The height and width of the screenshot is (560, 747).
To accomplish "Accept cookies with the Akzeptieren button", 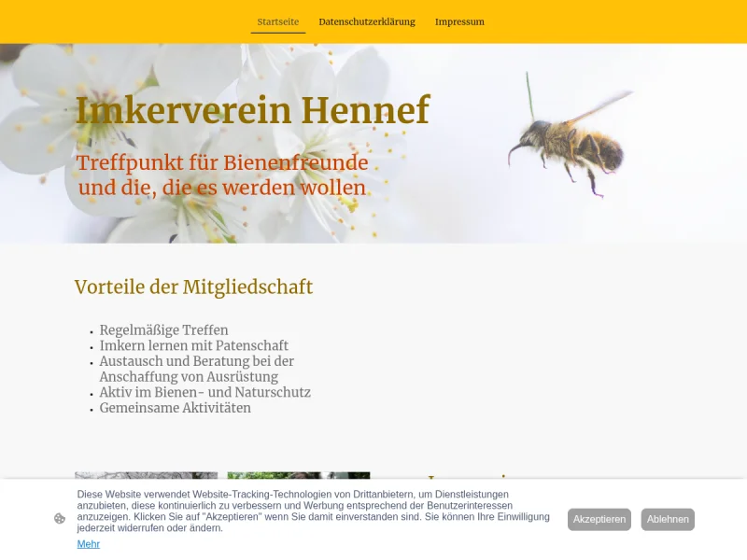I will click(x=599, y=520).
